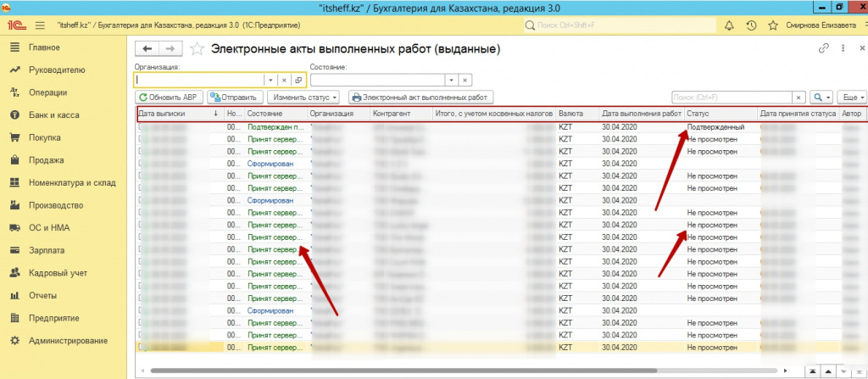Sort by Дата выписки column header
This screenshot has width=868, height=379.
click(180, 113)
